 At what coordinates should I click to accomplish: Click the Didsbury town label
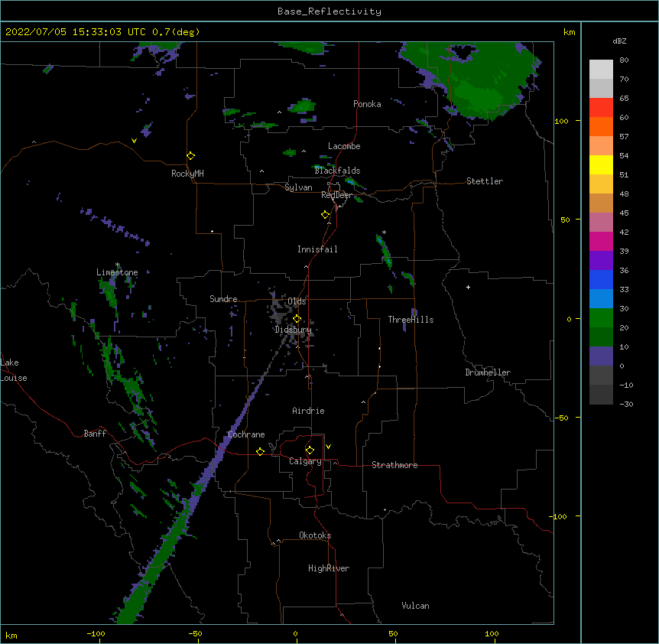(294, 330)
